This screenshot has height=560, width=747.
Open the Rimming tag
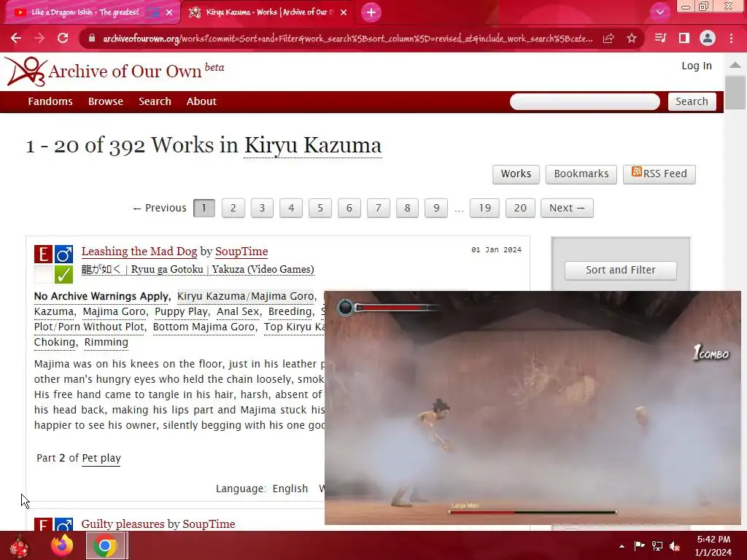click(107, 342)
